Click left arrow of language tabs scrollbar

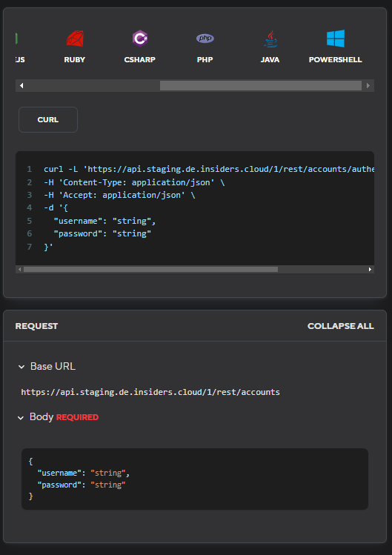tap(21, 86)
